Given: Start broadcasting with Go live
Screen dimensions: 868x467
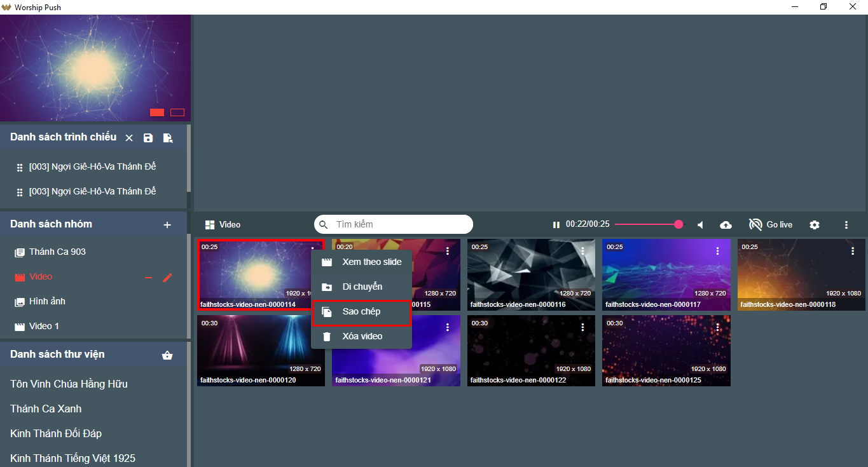Looking at the screenshot, I should pyautogui.click(x=771, y=225).
